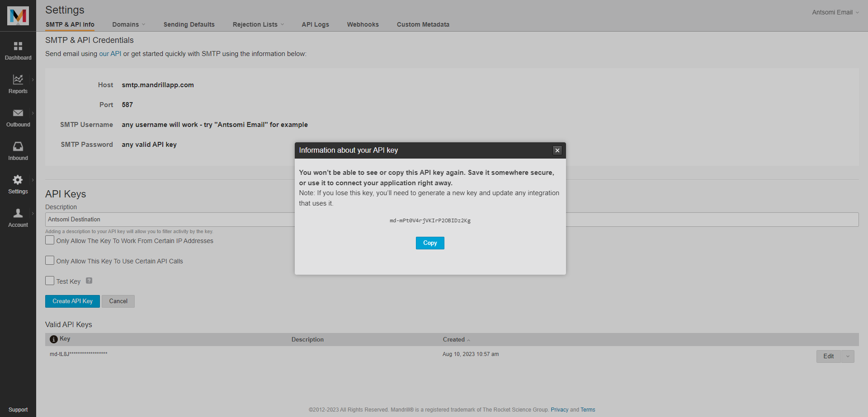
Task: Expand the Settings submenu chevron
Action: [x=33, y=180]
